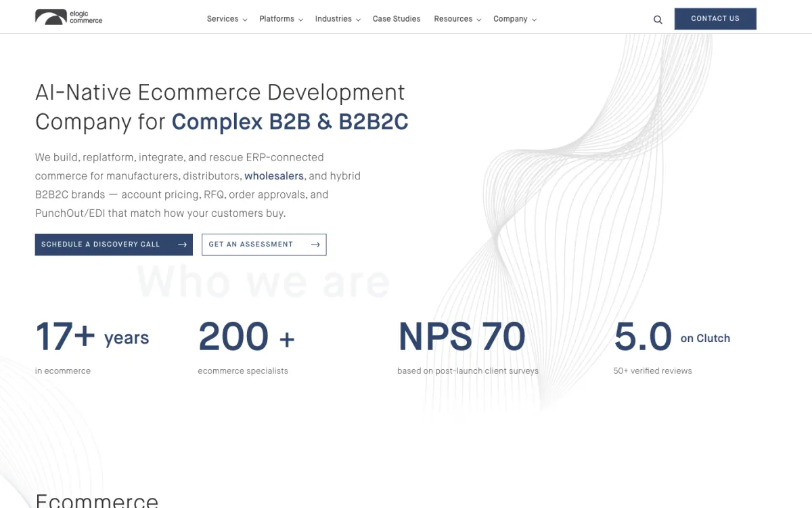Open the Resources menu
Image resolution: width=812 pixels, height=508 pixels.
[x=453, y=19]
